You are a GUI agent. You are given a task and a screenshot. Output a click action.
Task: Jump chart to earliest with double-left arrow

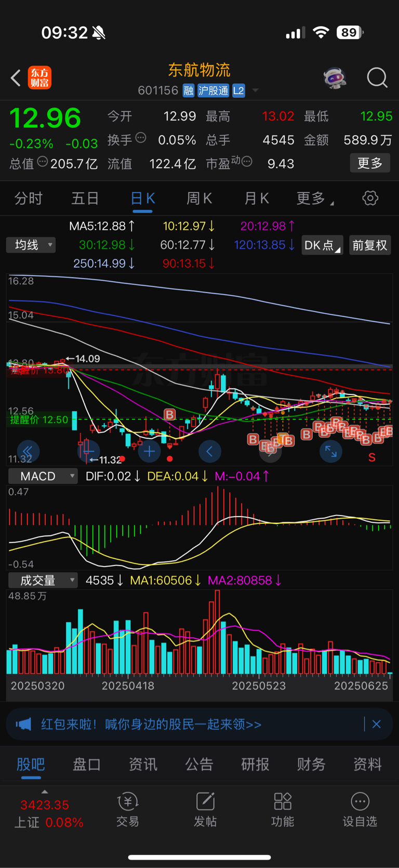pyautogui.click(x=28, y=451)
